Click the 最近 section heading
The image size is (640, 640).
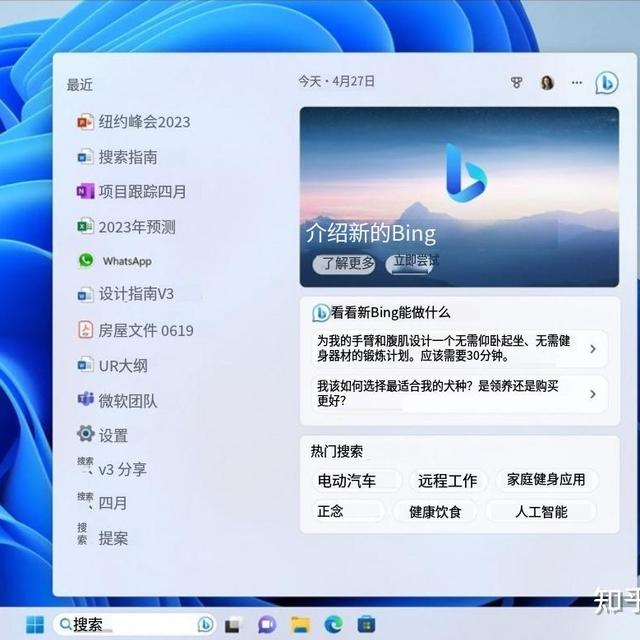pyautogui.click(x=80, y=85)
